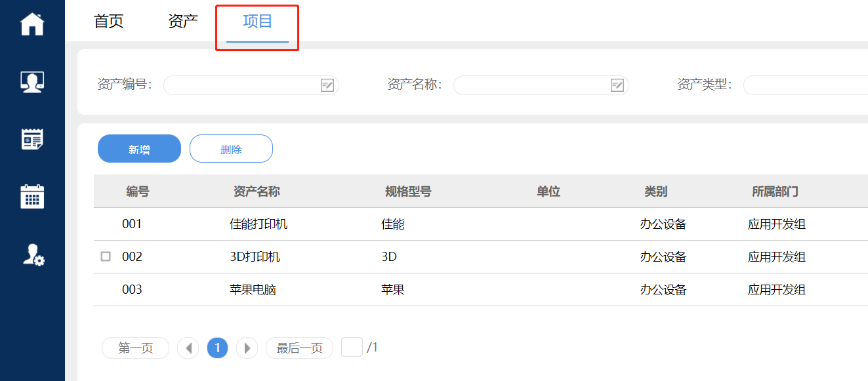The image size is (868, 381).
Task: Switch to the 资产 tab
Action: coord(183,21)
